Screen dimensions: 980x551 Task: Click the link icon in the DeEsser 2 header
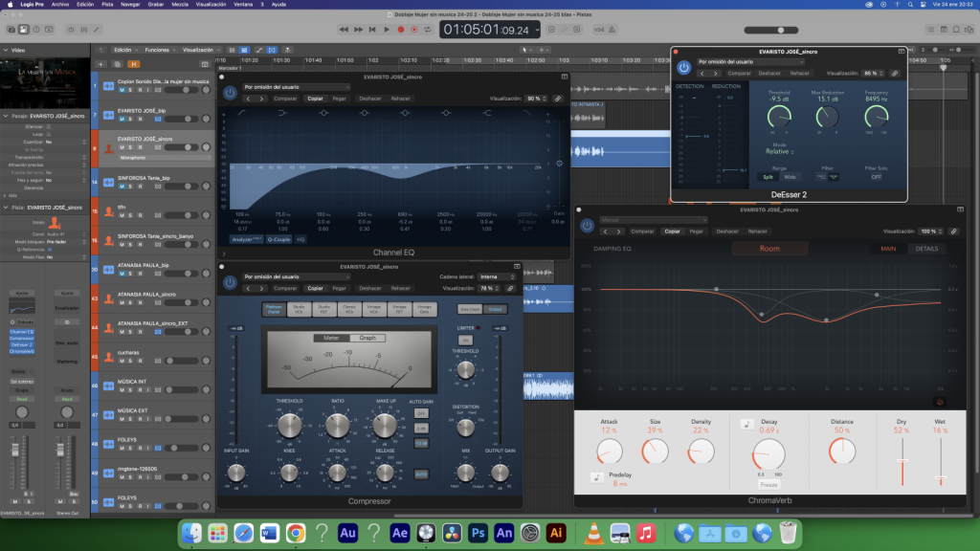tap(895, 73)
